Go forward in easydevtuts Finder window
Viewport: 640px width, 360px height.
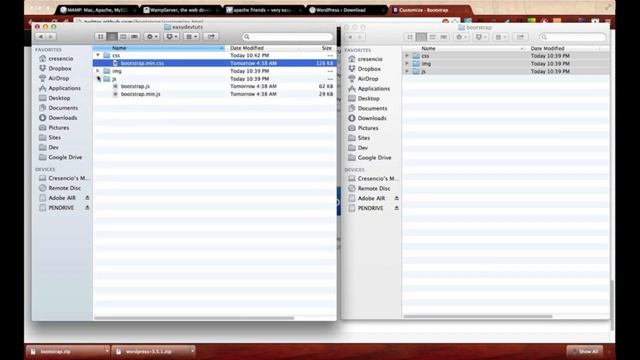[x=51, y=37]
